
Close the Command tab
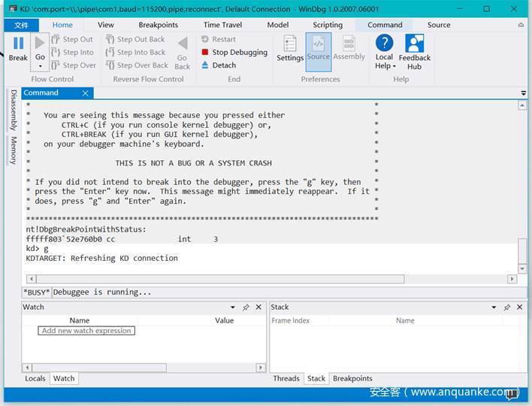pyautogui.click(x=86, y=93)
